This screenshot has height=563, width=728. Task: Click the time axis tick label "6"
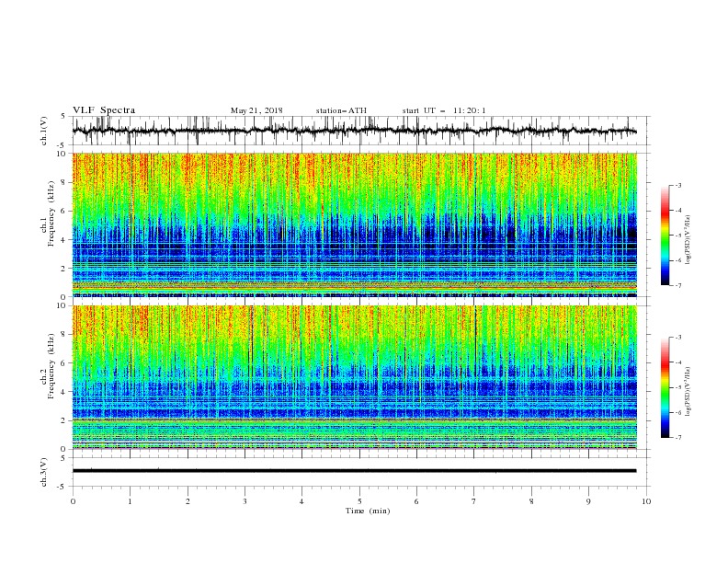416,501
